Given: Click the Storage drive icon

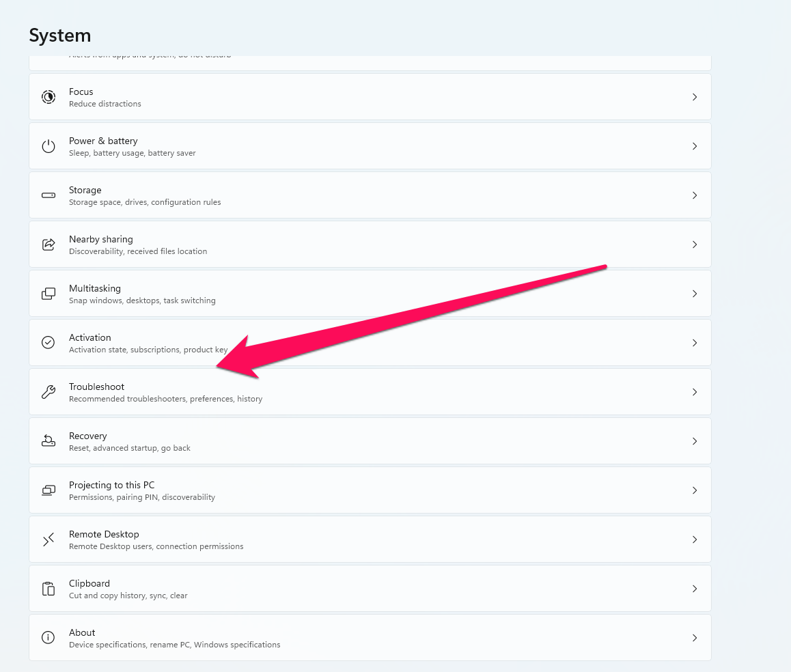Looking at the screenshot, I should (x=48, y=195).
